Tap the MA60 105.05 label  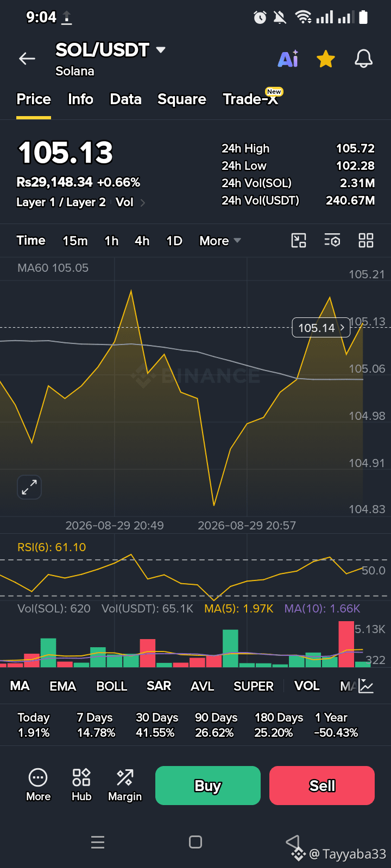[53, 268]
